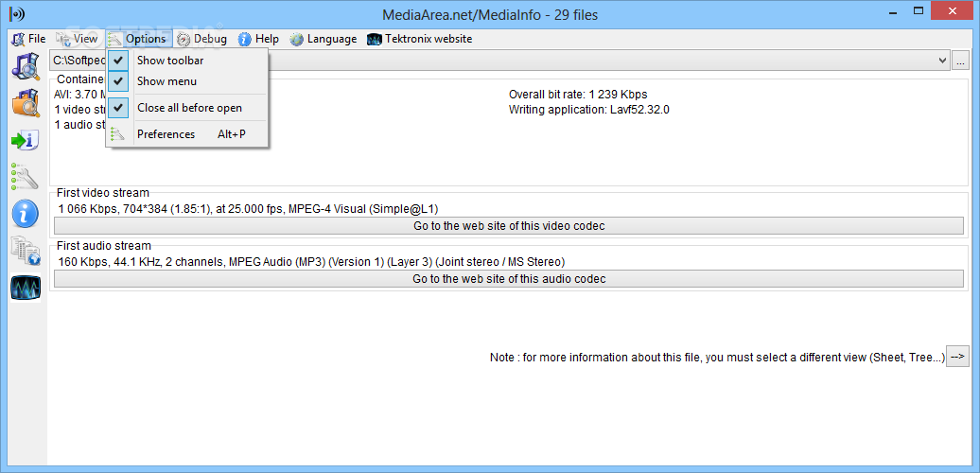Image resolution: width=980 pixels, height=473 pixels.
Task: Click the 'First audio stream' group label
Action: pos(104,246)
